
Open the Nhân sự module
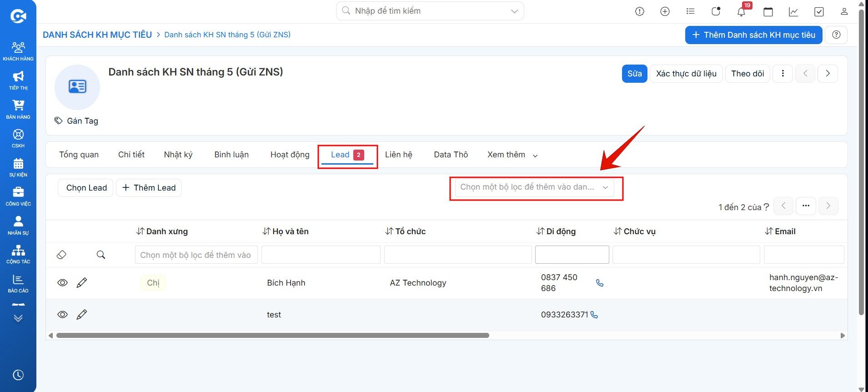(x=18, y=226)
